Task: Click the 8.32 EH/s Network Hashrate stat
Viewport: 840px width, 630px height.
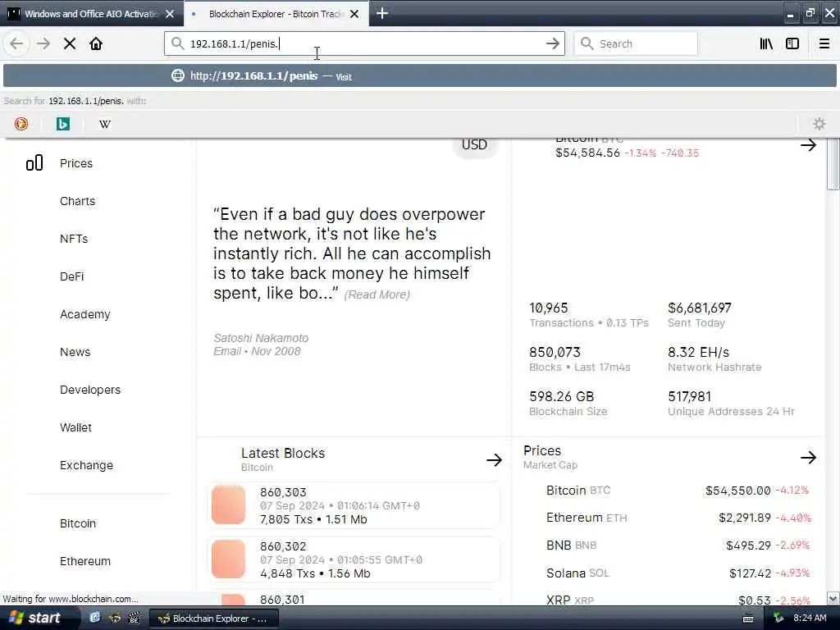Action: (x=714, y=359)
